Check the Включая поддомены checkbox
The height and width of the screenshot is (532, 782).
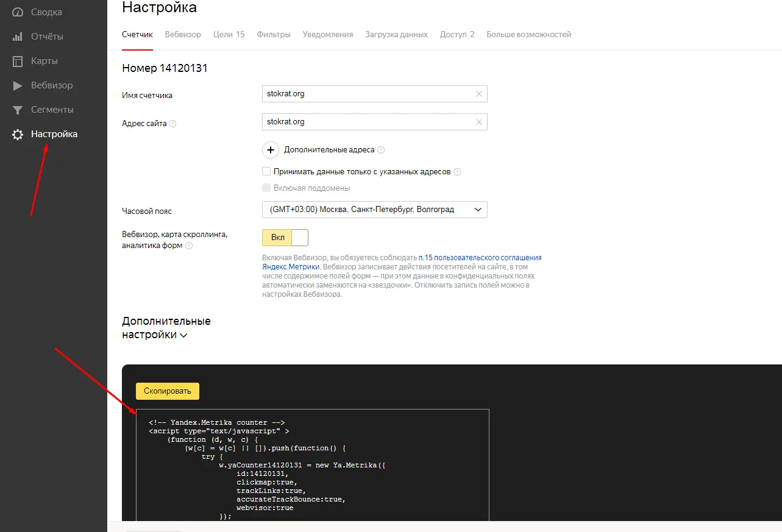coord(266,188)
